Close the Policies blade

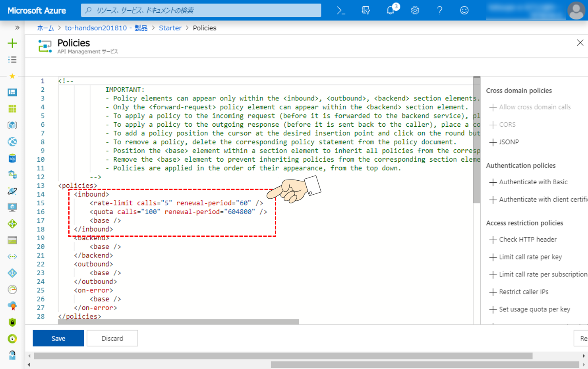[580, 43]
